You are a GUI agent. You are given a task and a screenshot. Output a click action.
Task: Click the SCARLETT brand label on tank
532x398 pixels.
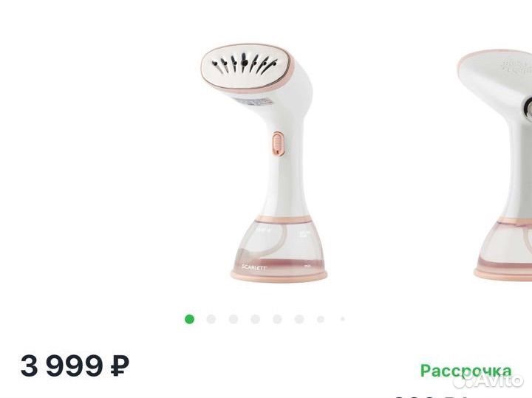click(254, 267)
